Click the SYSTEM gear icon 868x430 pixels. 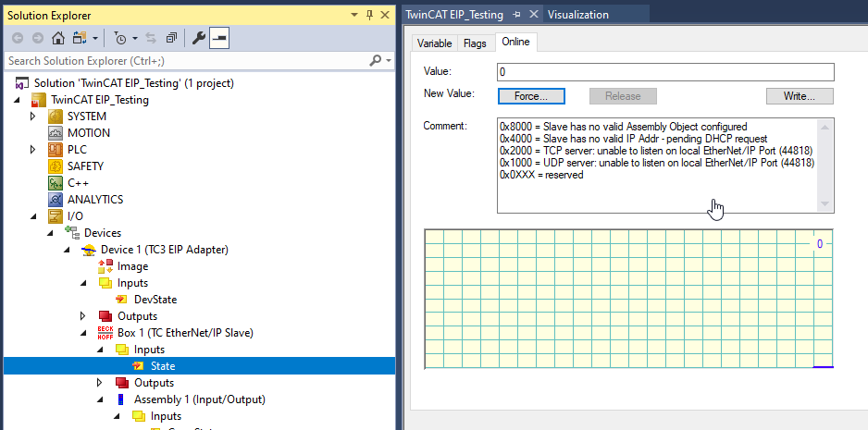coord(55,117)
